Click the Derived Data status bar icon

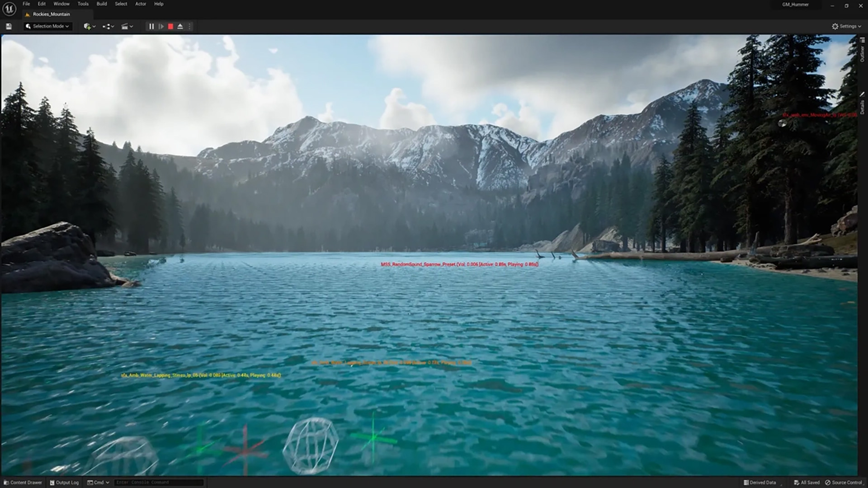click(x=761, y=482)
